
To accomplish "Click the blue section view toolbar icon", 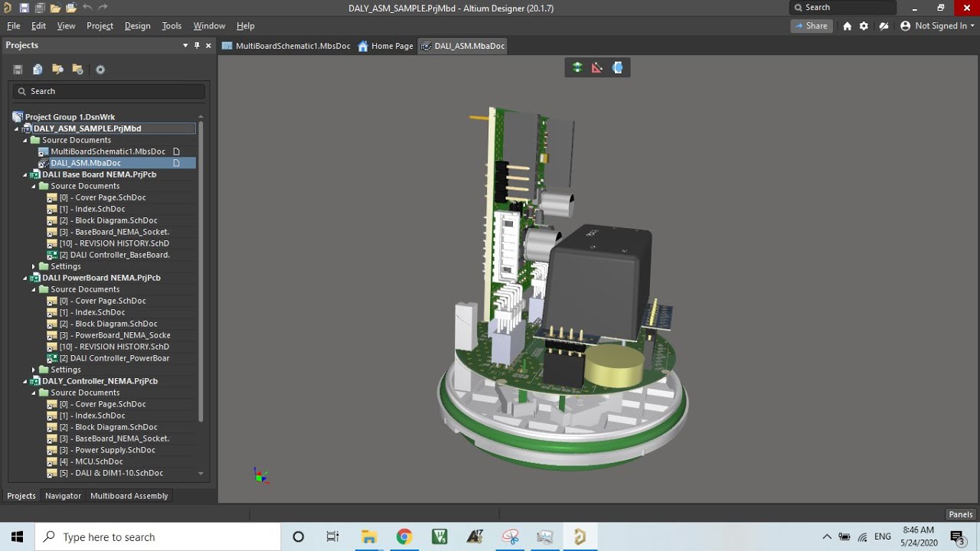I will pos(617,67).
